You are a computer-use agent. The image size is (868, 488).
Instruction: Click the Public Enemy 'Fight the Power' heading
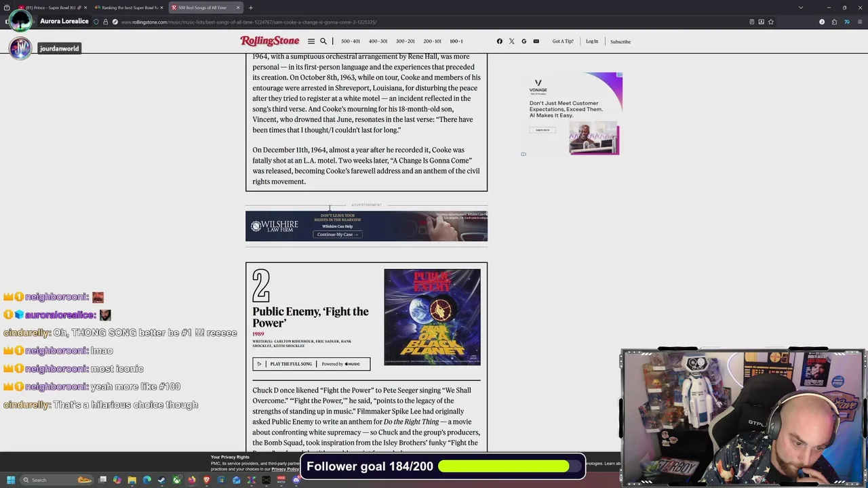(311, 317)
